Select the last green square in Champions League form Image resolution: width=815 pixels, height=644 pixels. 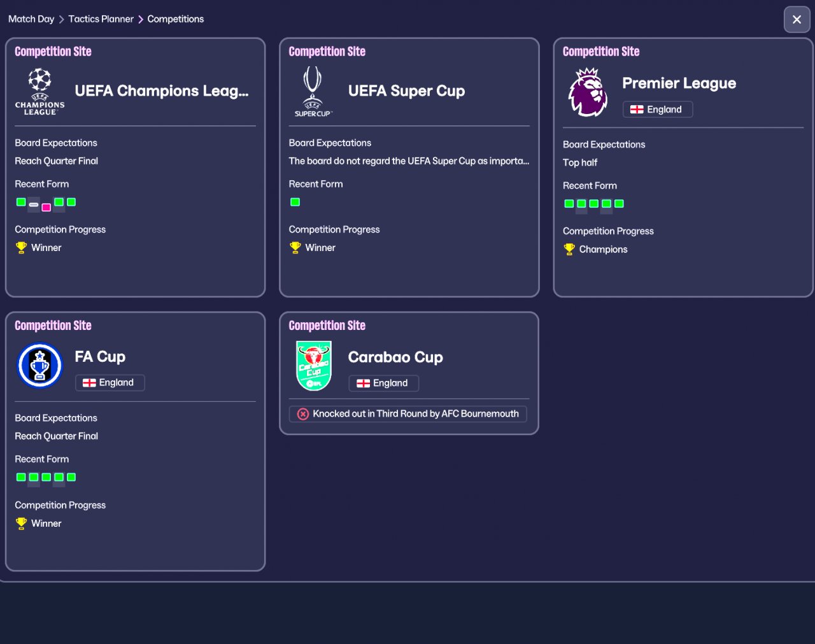tap(71, 202)
